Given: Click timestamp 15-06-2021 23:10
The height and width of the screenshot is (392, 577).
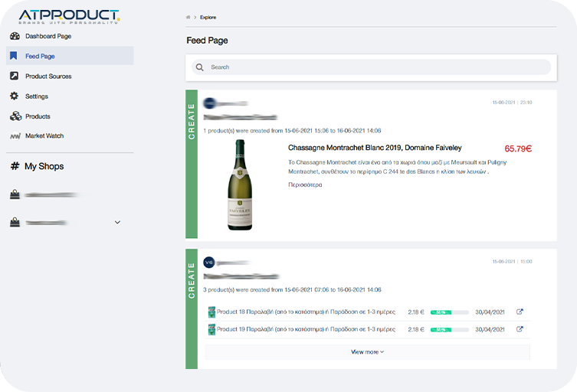Looking at the screenshot, I should [x=512, y=103].
